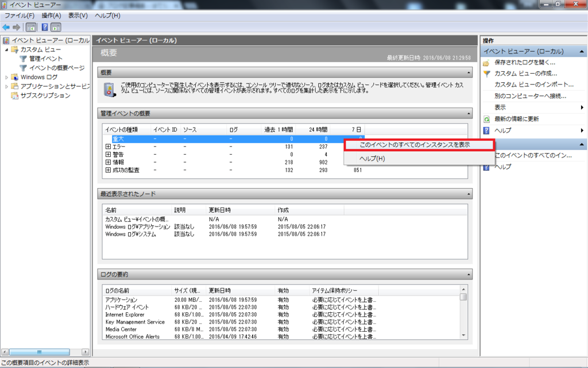Click the tree pane horizontal scrollbar thumb
The height and width of the screenshot is (368, 588).
tap(40, 352)
